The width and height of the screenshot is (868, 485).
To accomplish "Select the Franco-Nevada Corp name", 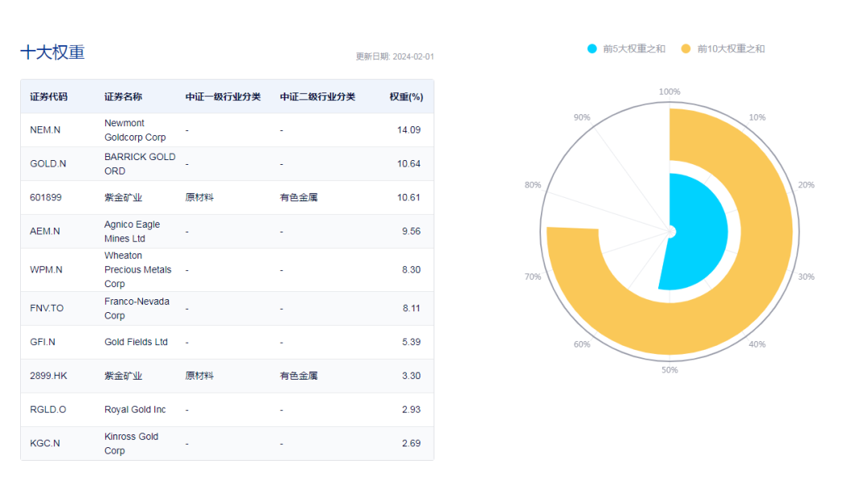I will tap(137, 308).
